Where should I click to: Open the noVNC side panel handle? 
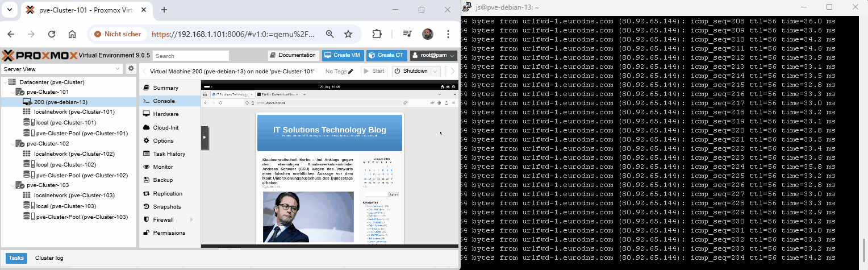pos(204,138)
